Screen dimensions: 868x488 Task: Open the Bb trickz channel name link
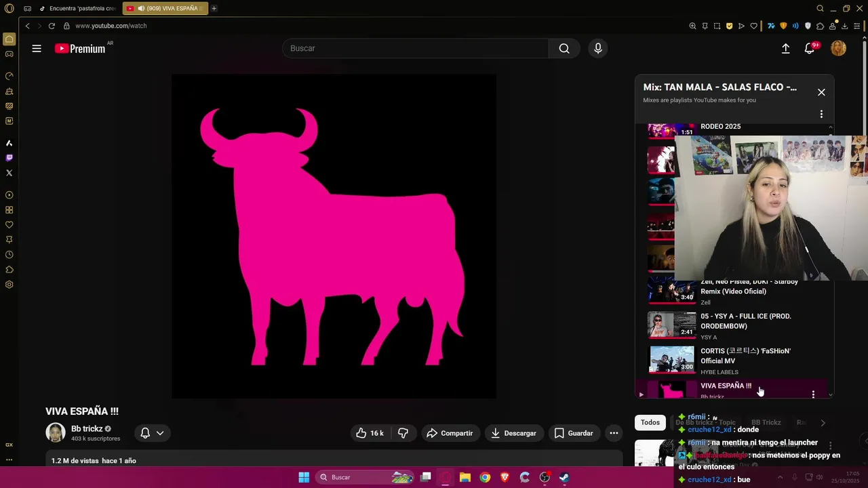(87, 428)
